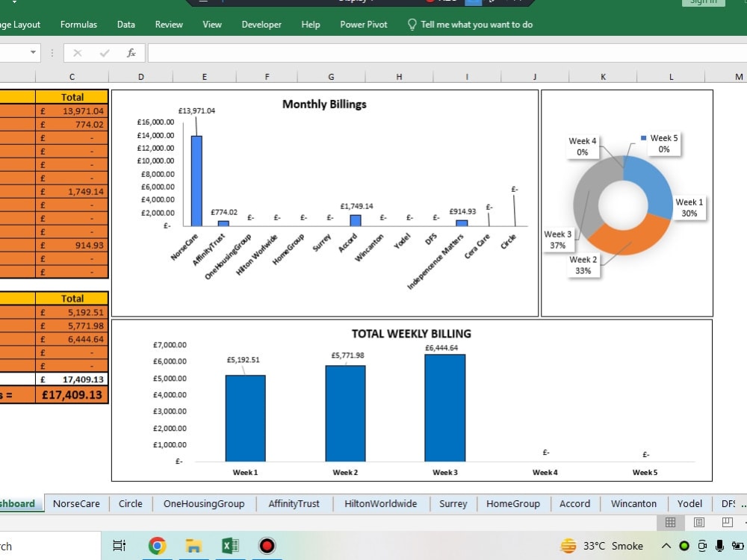The image size is (747, 560).
Task: Select the gray Week 3 donut slice
Action: coord(587,200)
